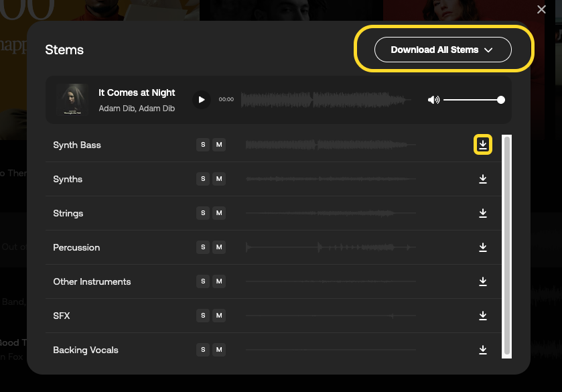
Task: Mute the Percussion stem
Action: tap(218, 247)
